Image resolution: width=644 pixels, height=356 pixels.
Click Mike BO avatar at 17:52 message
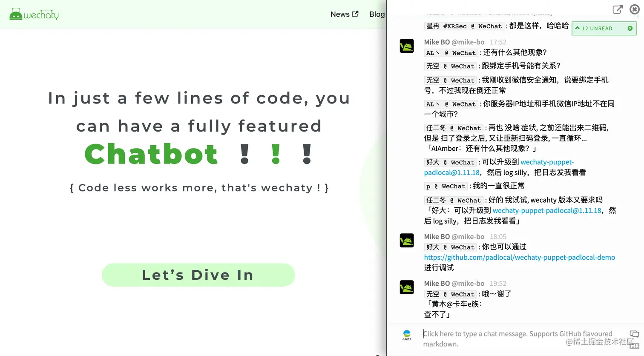[407, 46]
